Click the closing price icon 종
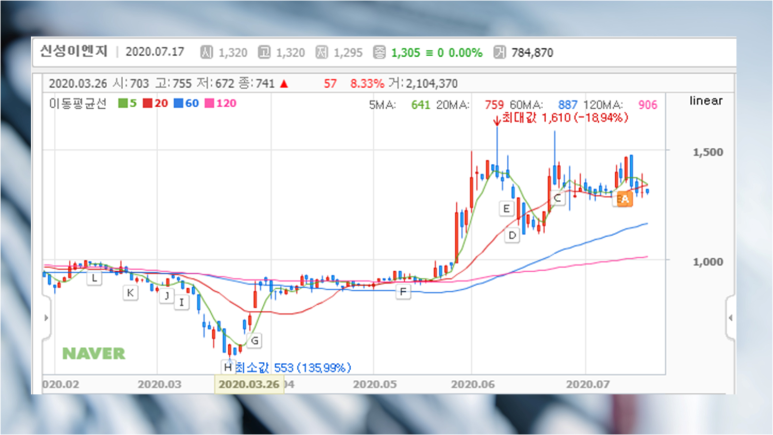 coord(379,52)
